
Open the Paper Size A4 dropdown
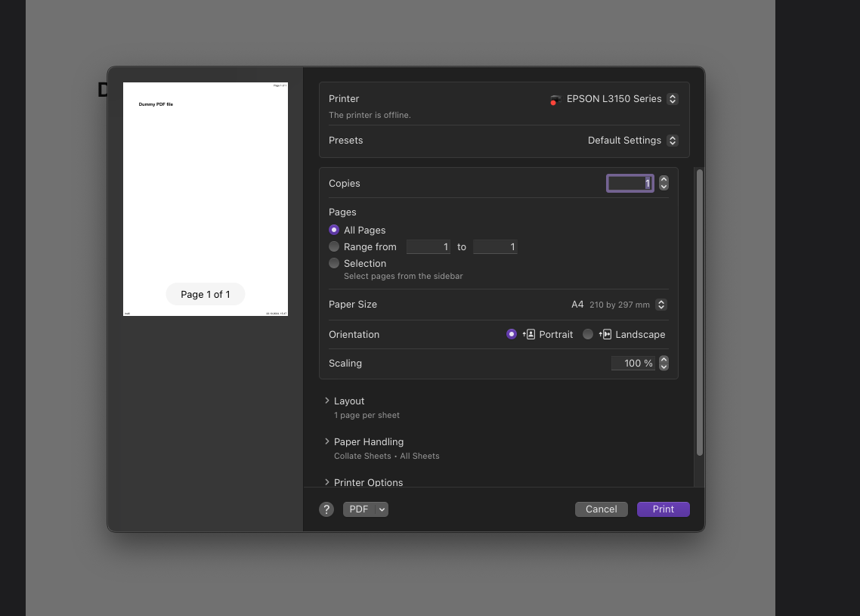point(661,305)
